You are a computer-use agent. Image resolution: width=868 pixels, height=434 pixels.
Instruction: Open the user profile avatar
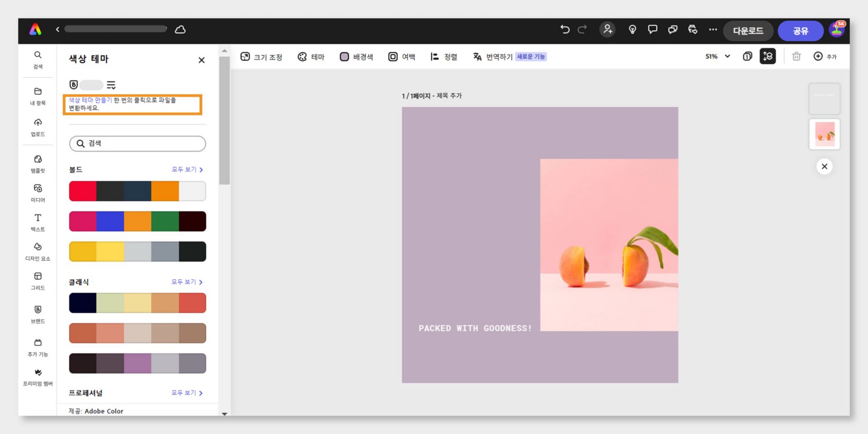point(837,29)
